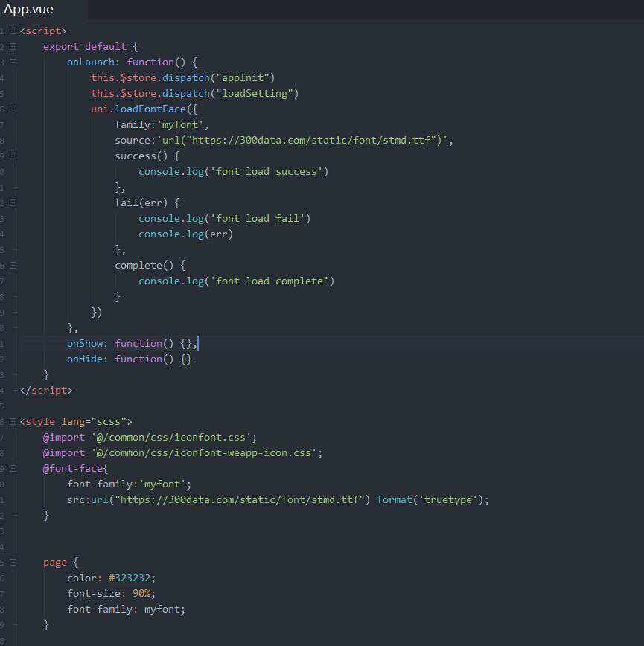Collapse the success() callback fold marker
This screenshot has width=644, height=646.
tap(13, 156)
